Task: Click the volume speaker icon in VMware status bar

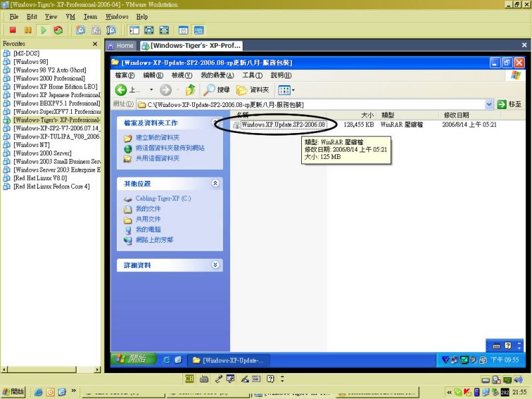Action: tap(518, 379)
